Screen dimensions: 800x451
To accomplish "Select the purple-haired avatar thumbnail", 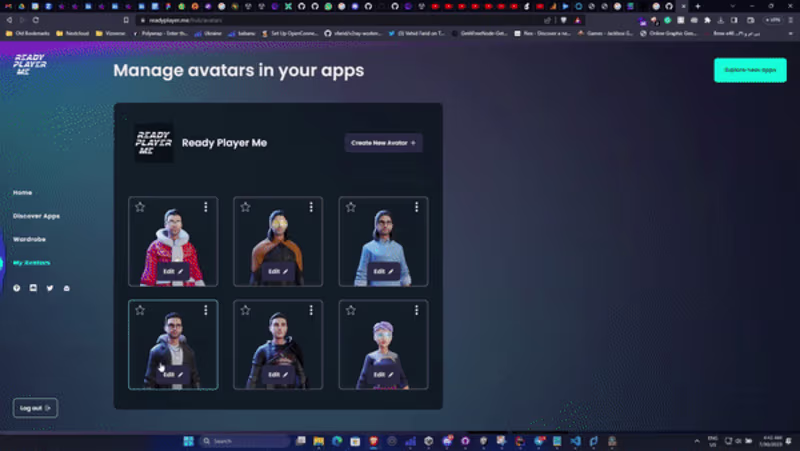I will click(x=383, y=344).
